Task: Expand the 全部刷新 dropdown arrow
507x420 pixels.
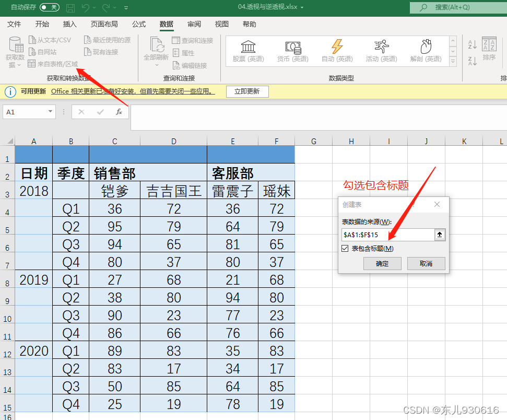Action: click(x=157, y=65)
